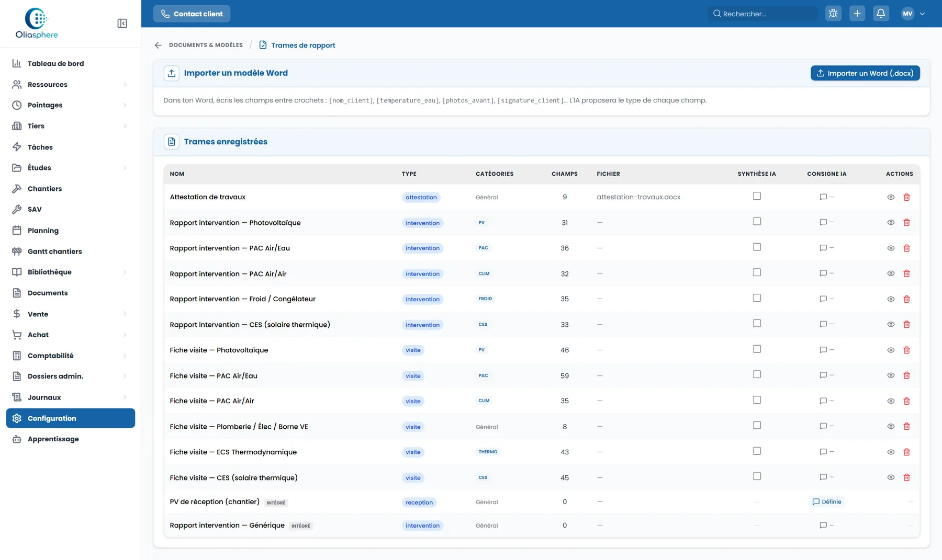
Task: Click the attestation type badge
Action: (421, 197)
